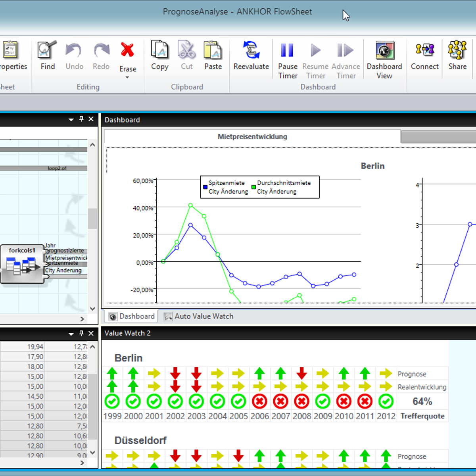Pause the dashboard timer
Viewport: 476px width, 476px height.
click(288, 59)
